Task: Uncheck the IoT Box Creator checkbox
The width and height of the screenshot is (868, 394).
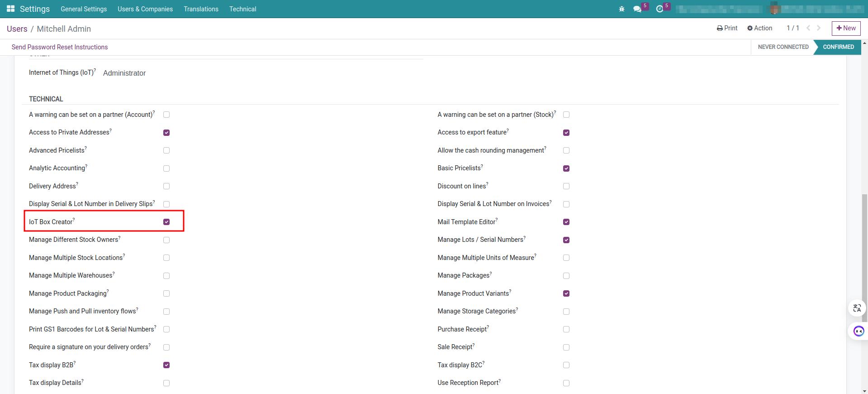Action: click(166, 222)
